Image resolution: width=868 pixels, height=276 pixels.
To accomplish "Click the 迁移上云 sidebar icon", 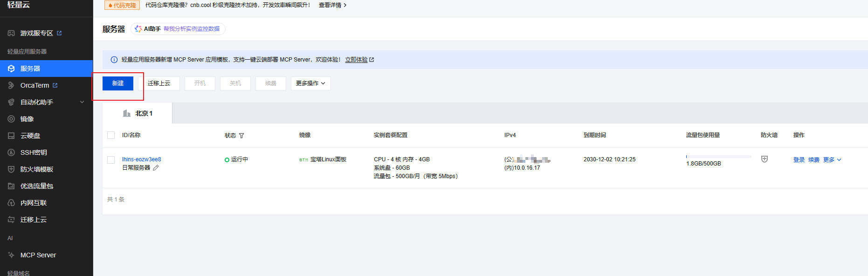I will pyautogui.click(x=11, y=220).
